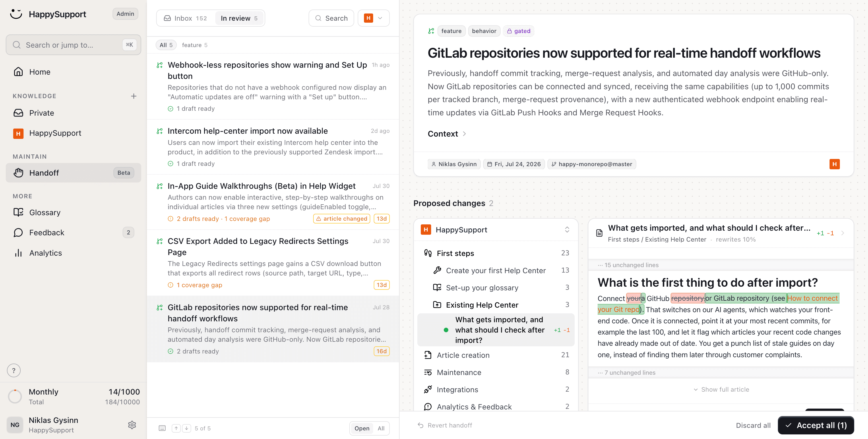The height and width of the screenshot is (439, 868).
Task: Expand the Context section
Action: point(447,134)
